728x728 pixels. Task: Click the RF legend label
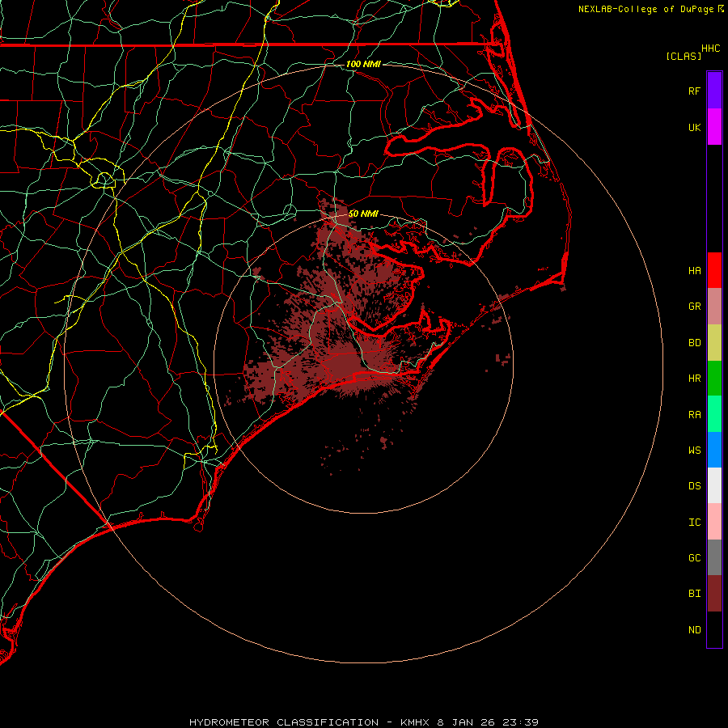pos(694,91)
